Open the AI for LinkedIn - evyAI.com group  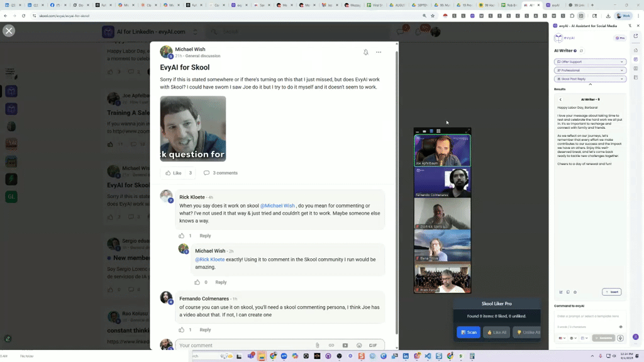[x=151, y=31]
